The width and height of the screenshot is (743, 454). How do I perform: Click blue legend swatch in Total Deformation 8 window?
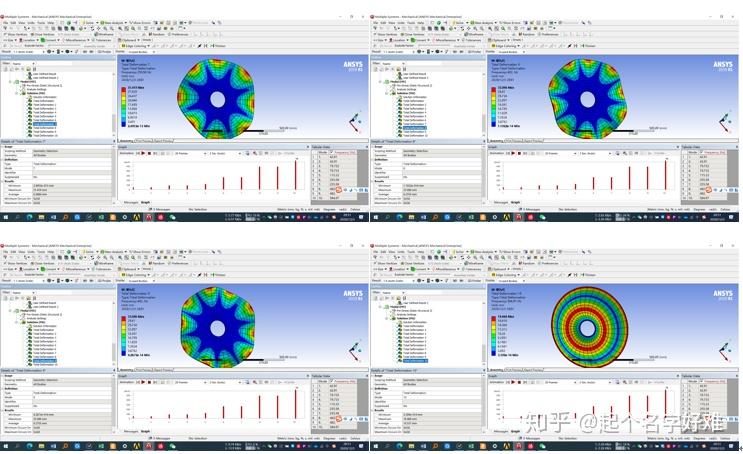[x=494, y=123]
